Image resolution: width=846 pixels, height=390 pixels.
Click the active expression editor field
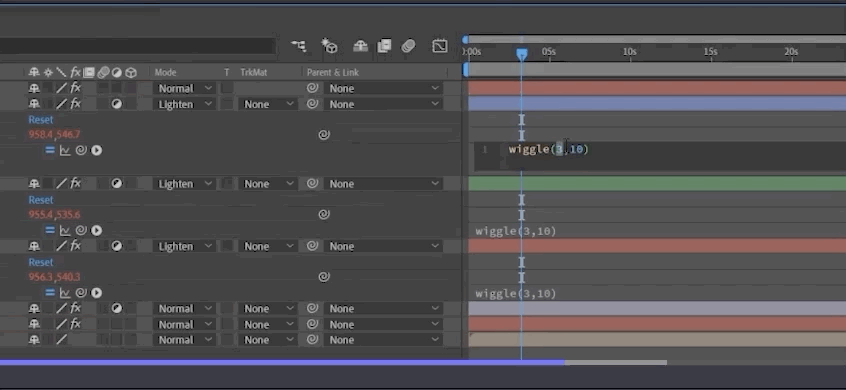(660, 156)
